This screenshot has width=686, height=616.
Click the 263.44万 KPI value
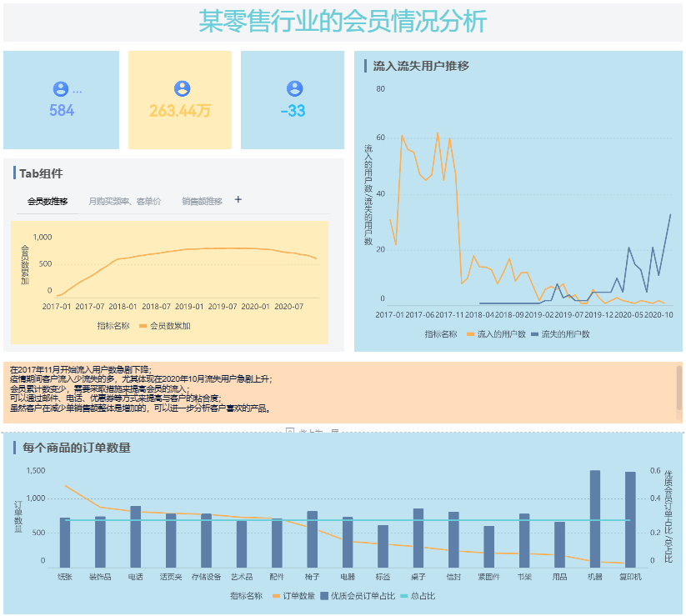[x=180, y=111]
